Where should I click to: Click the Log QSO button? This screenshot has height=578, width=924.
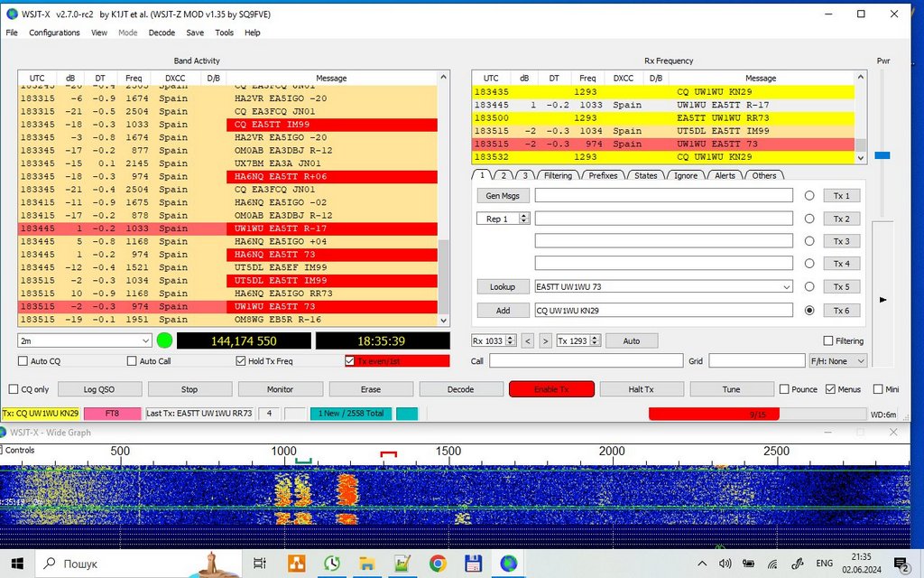tap(99, 389)
